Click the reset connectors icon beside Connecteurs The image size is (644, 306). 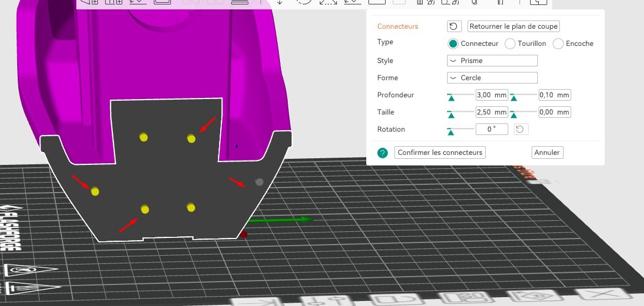click(x=454, y=27)
